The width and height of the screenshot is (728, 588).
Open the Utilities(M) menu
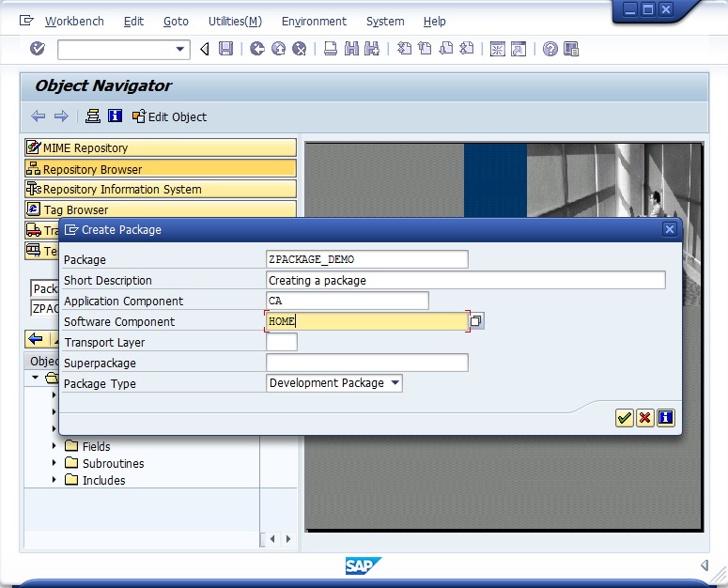[x=235, y=22]
